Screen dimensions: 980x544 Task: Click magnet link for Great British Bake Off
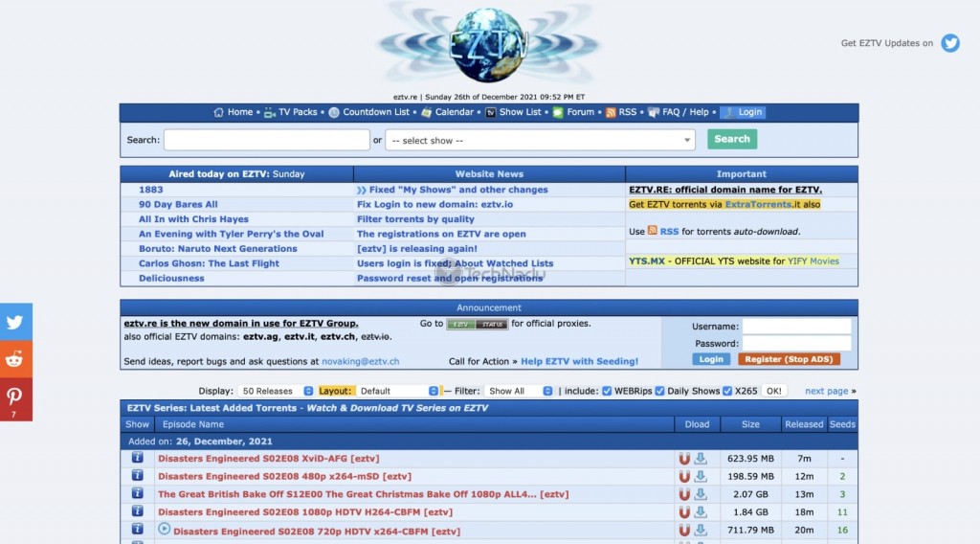[684, 494]
